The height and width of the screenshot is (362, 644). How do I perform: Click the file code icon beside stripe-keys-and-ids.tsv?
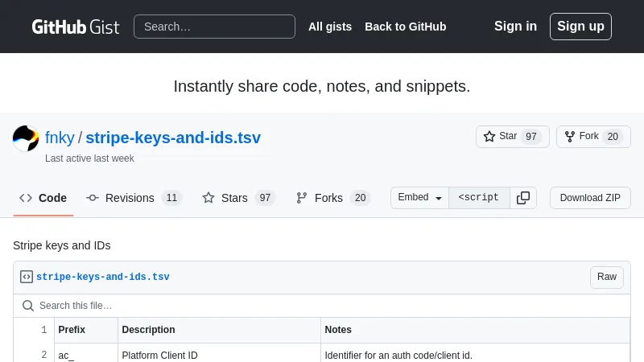pos(27,277)
